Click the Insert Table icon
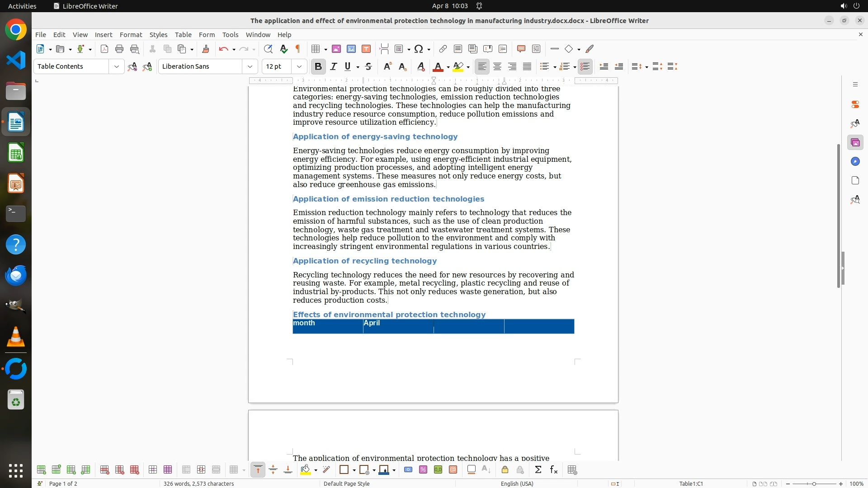The image size is (868, 488). point(316,49)
